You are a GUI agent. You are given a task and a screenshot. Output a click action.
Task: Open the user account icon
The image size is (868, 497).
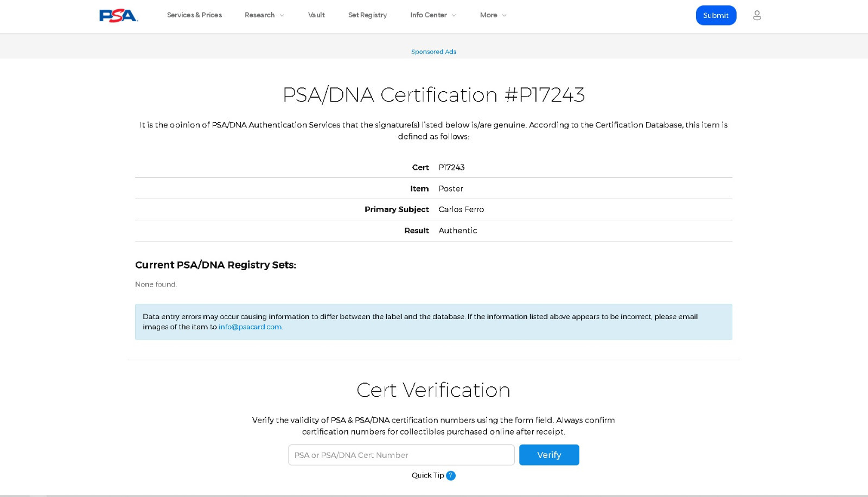757,15
